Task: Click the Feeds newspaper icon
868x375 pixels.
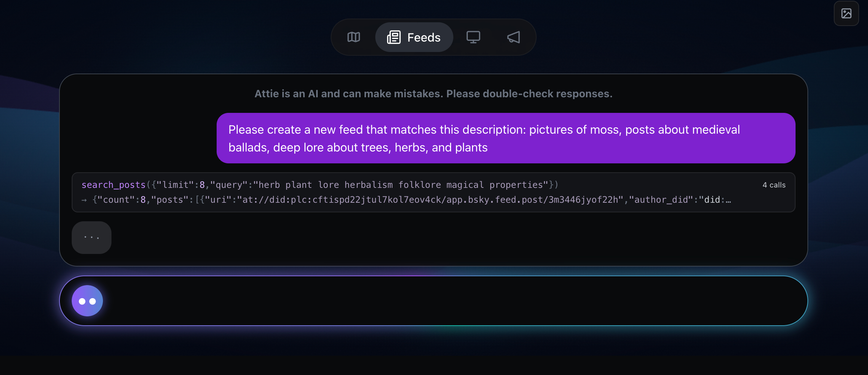Action: [x=394, y=37]
